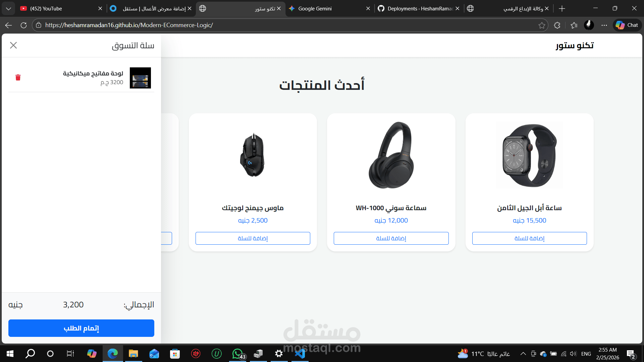This screenshot has width=644, height=362.
Task: Expand the system tray hidden icons chevron
Action: (523, 354)
